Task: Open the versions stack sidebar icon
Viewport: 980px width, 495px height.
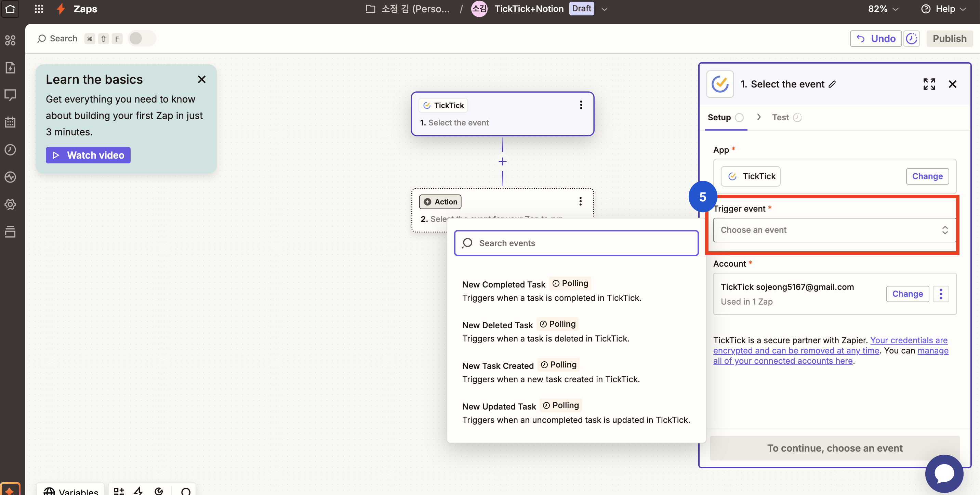Action: pos(10,231)
